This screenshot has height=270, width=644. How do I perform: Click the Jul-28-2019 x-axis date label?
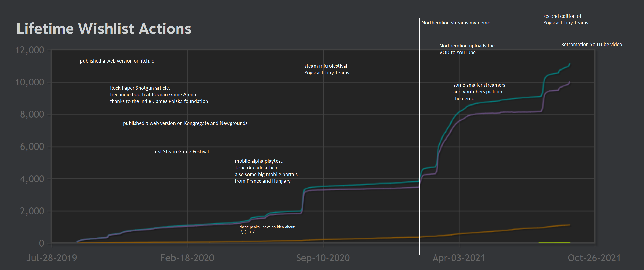(x=52, y=258)
